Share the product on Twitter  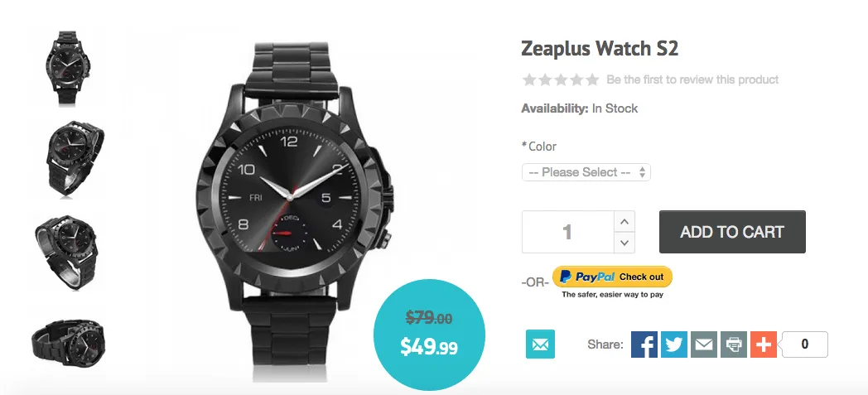pyautogui.click(x=674, y=344)
